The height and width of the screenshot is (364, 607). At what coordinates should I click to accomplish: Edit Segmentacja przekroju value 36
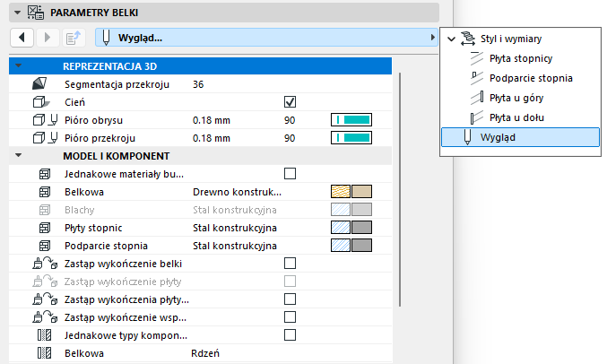pyautogui.click(x=198, y=84)
